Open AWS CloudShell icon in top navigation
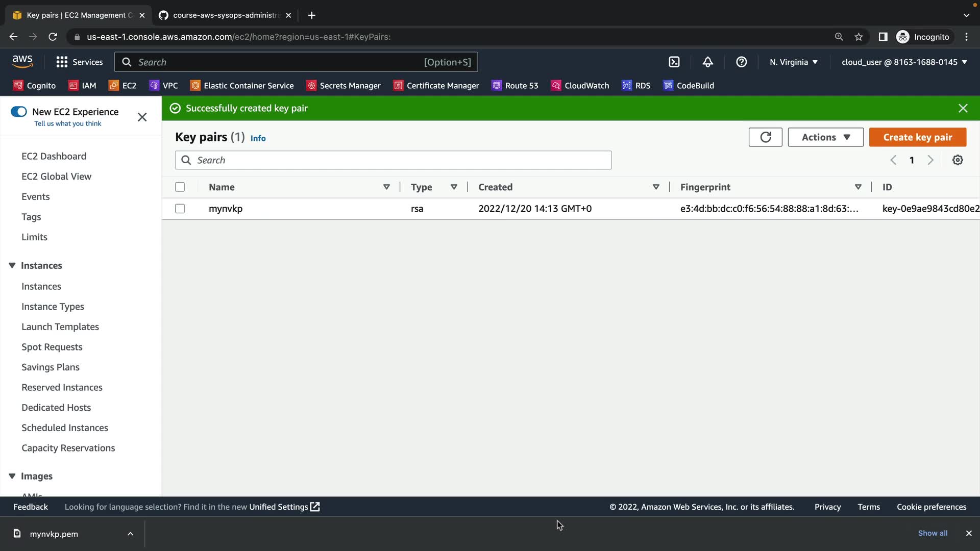 tap(674, 62)
